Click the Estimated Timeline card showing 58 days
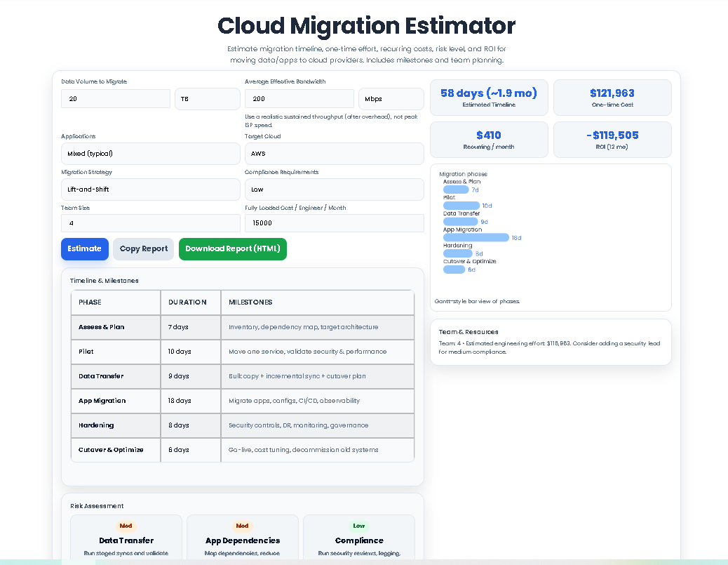This screenshot has height=565, width=728. pos(489,98)
